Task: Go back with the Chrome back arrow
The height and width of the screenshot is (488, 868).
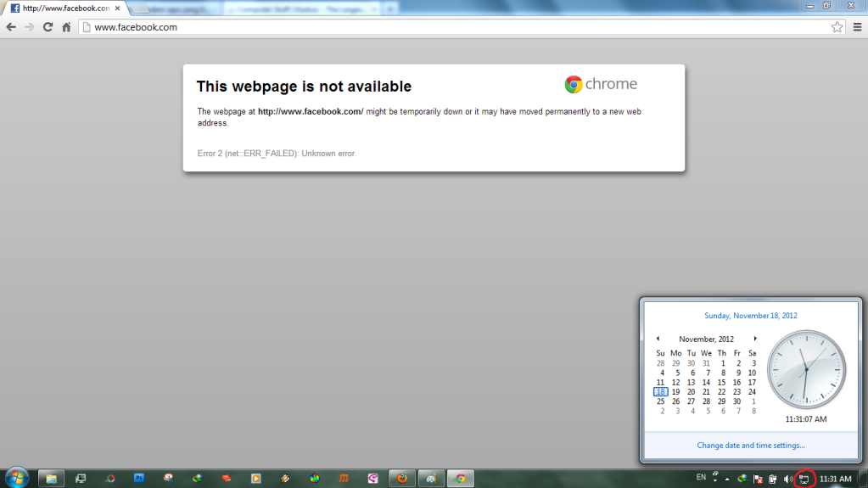Action: [x=11, y=27]
